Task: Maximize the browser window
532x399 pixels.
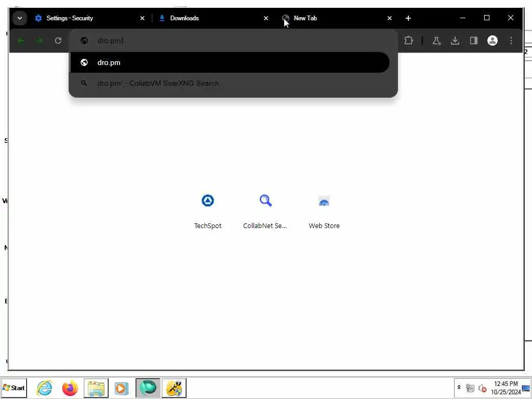Action: click(486, 18)
